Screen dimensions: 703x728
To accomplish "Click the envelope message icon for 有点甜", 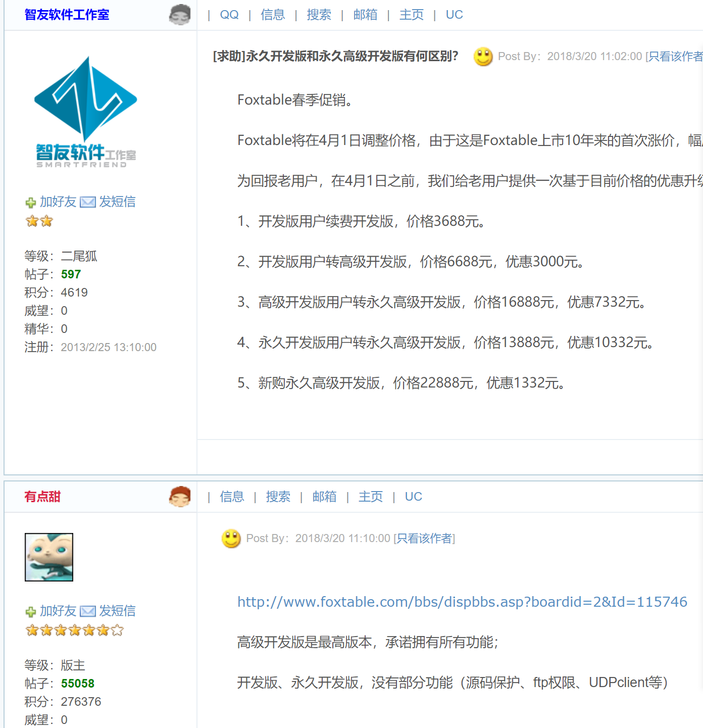I will click(x=88, y=611).
